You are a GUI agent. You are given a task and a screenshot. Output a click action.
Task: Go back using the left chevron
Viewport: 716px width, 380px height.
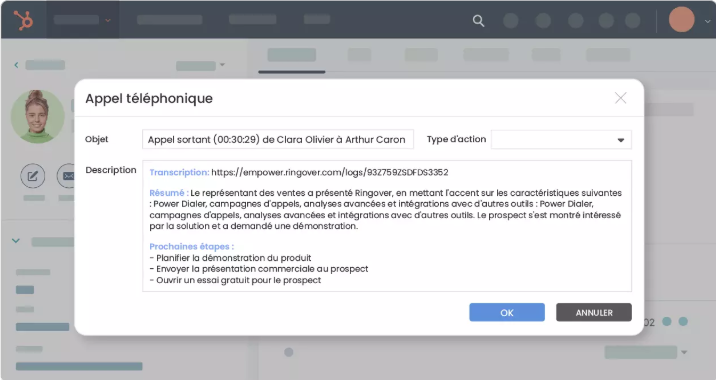(x=16, y=65)
